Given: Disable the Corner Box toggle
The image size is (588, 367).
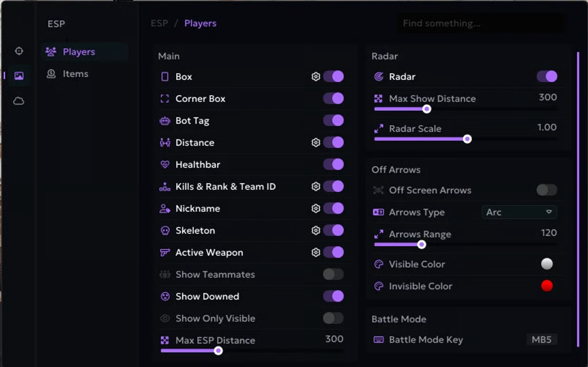Looking at the screenshot, I should (x=333, y=98).
